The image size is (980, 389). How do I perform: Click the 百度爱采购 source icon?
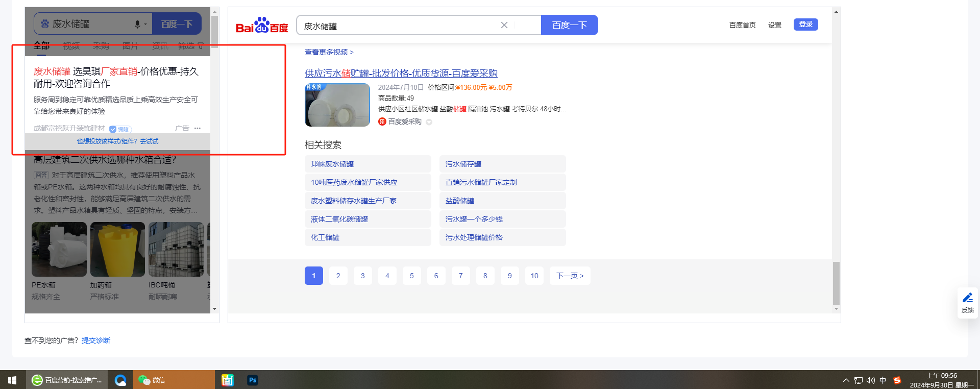tap(382, 121)
